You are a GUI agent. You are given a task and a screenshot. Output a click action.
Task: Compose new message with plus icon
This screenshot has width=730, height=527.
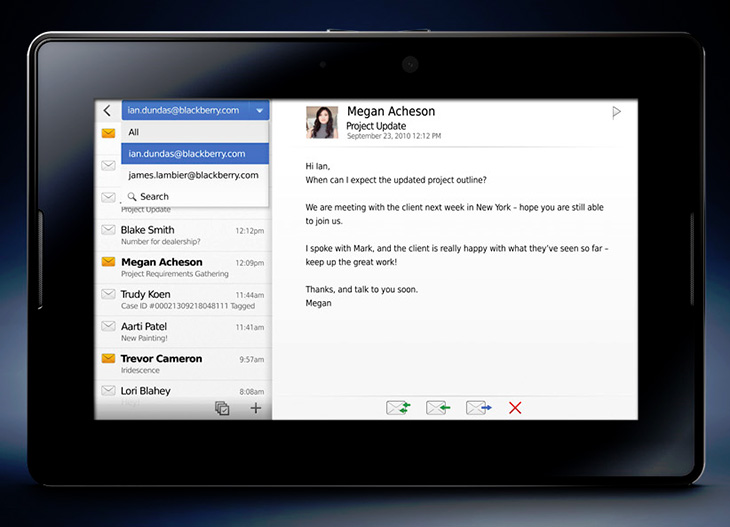click(256, 408)
